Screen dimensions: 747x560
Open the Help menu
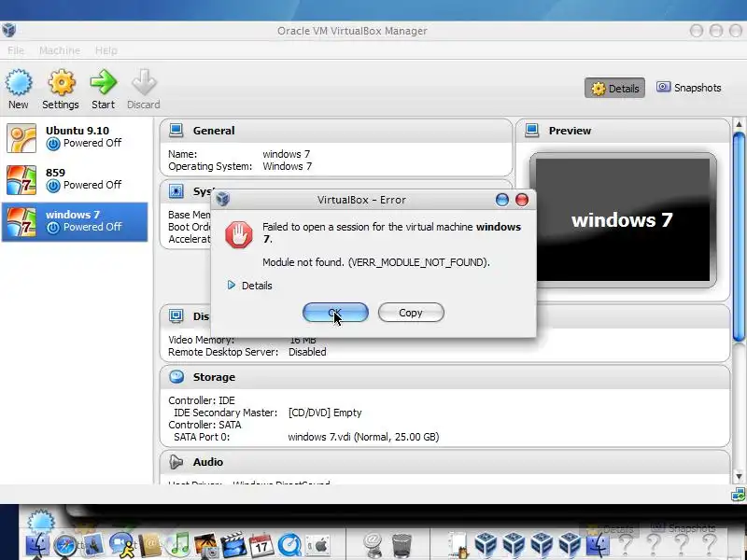106,50
